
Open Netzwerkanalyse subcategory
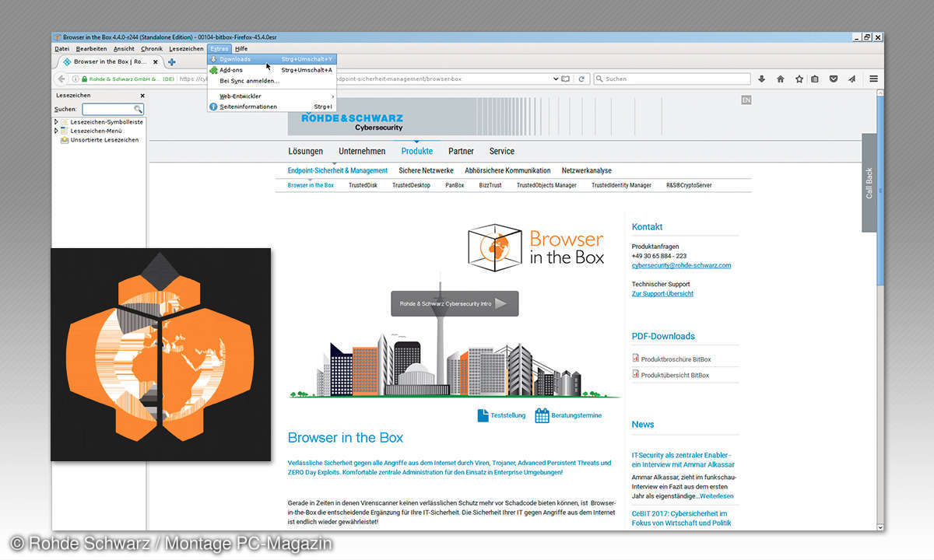pos(587,170)
